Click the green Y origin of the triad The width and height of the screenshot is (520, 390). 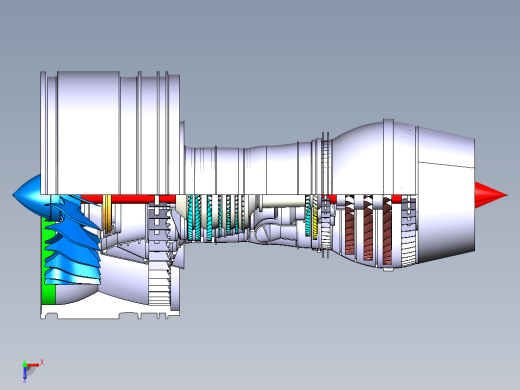[25, 365]
